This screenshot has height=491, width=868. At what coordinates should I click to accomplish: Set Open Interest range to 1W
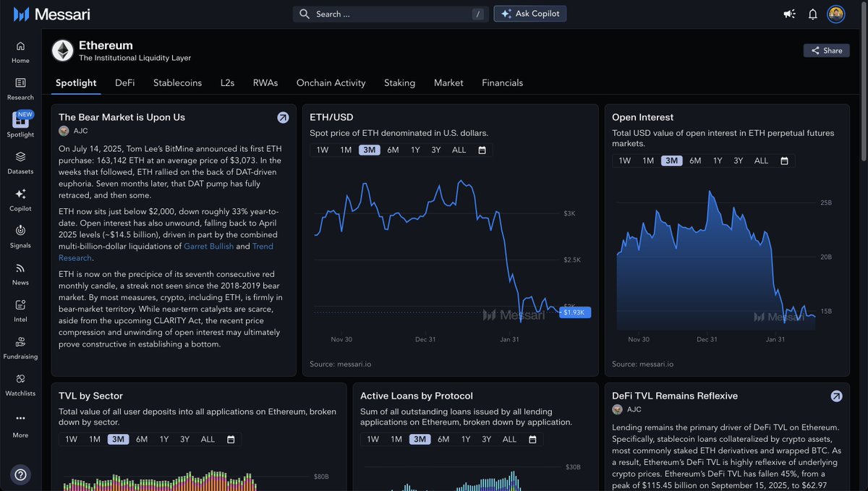tap(625, 161)
